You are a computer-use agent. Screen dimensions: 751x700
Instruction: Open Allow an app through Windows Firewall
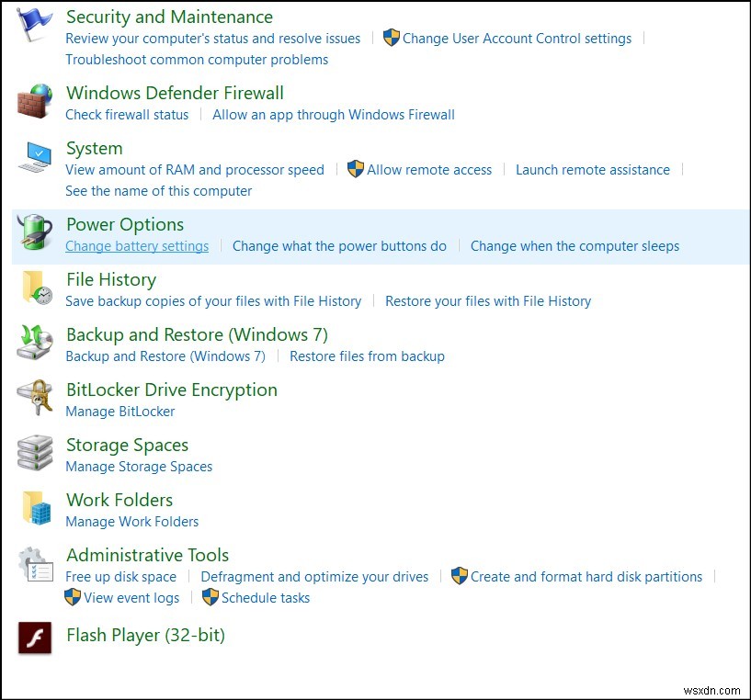tap(334, 115)
